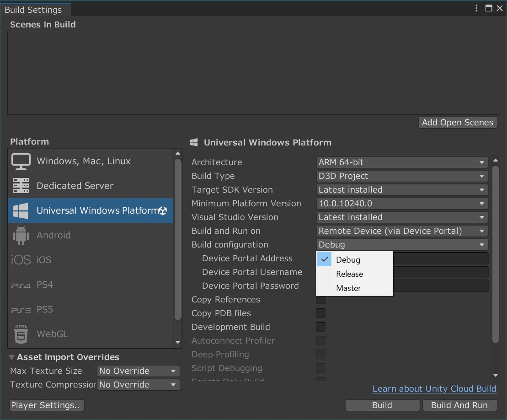Toggle Script Debugging checkbox
The image size is (507, 420).
click(x=321, y=368)
